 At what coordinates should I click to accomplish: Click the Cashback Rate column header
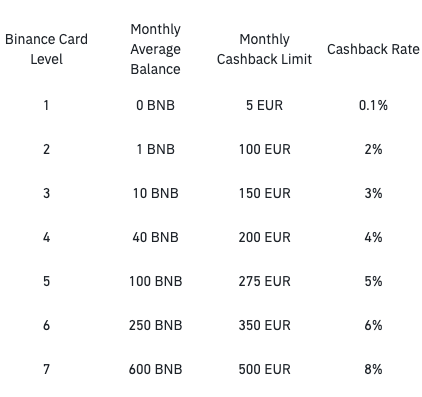coord(373,49)
